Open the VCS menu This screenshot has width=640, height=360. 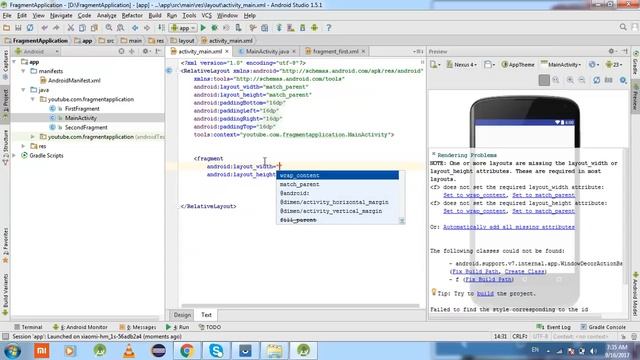(207, 16)
